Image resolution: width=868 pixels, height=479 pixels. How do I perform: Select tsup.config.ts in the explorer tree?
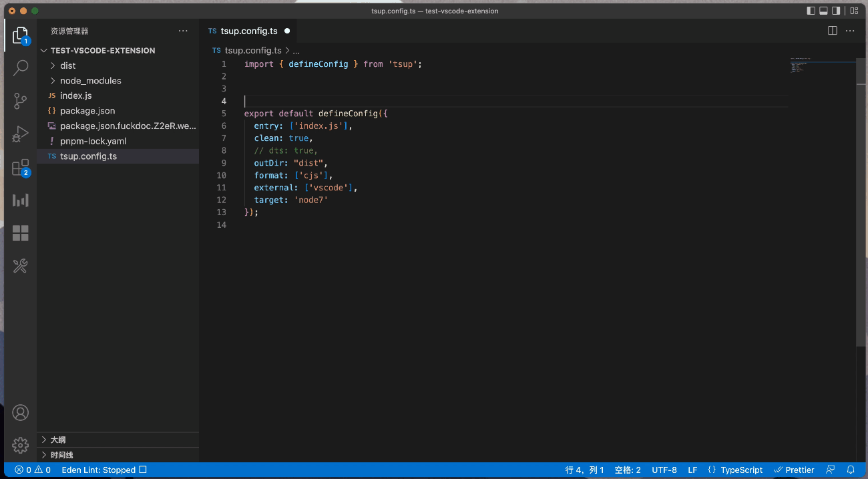(118, 156)
